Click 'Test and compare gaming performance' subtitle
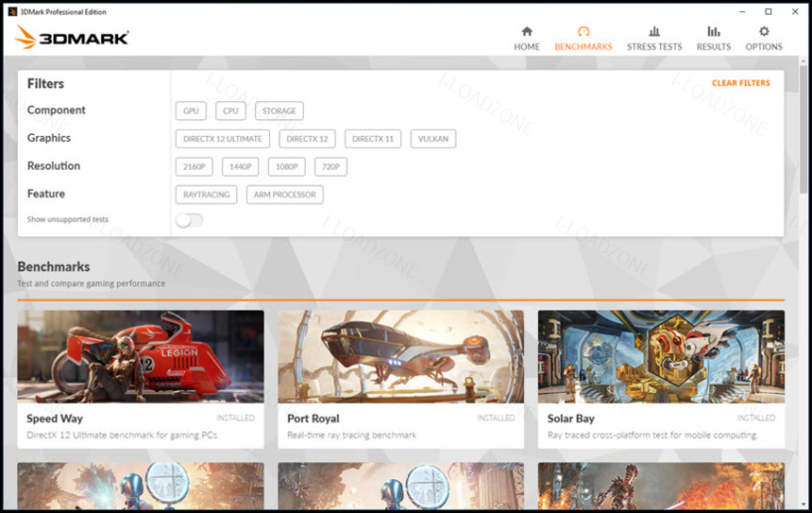This screenshot has width=812, height=513. (x=92, y=283)
